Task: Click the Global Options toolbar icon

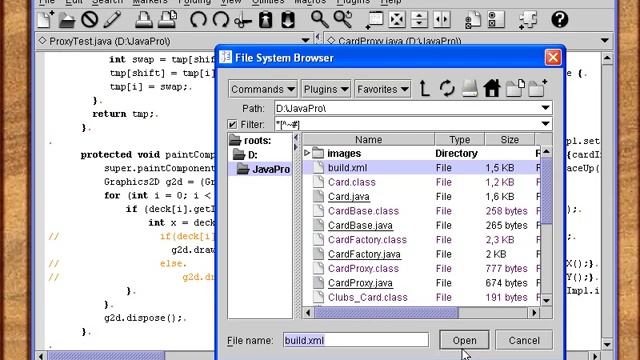Action: pos(496,20)
